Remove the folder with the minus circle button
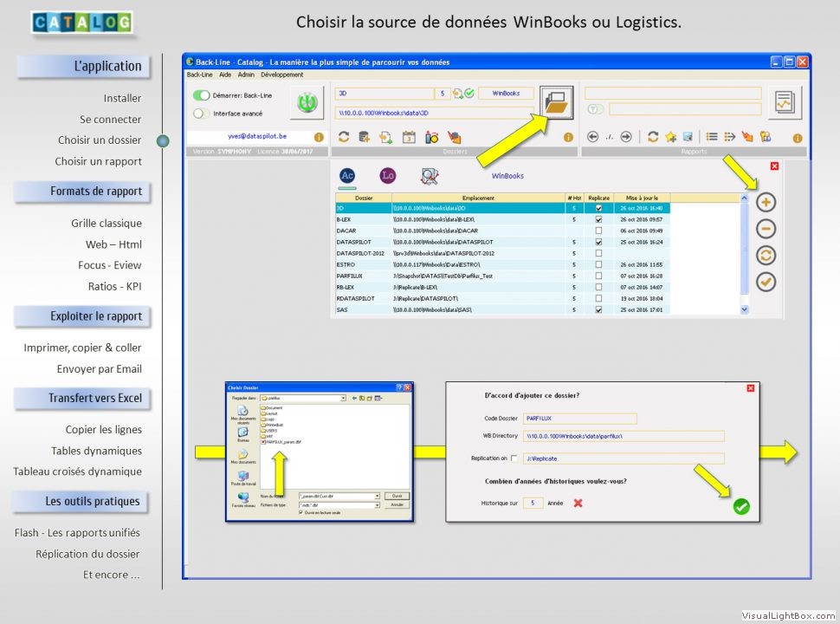This screenshot has width=840, height=624. pos(766,229)
